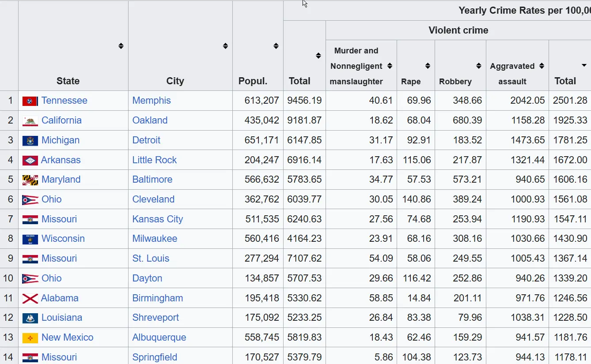Viewport: 591px width, 364px height.
Task: Sort by Aggravated assault column
Action: (542, 66)
